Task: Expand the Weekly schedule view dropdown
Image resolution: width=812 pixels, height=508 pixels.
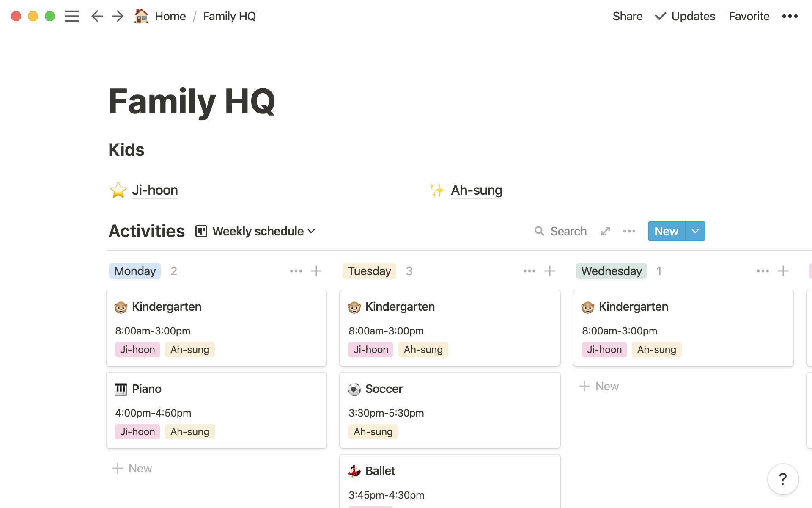Action: [x=263, y=231]
